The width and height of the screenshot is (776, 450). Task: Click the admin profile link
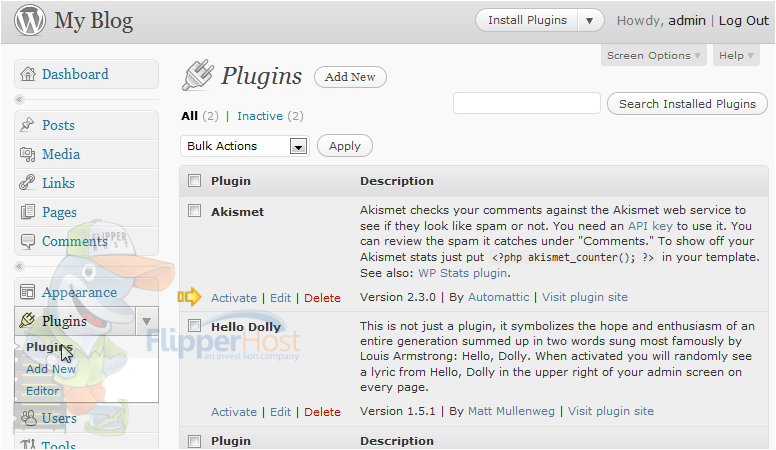click(x=686, y=21)
